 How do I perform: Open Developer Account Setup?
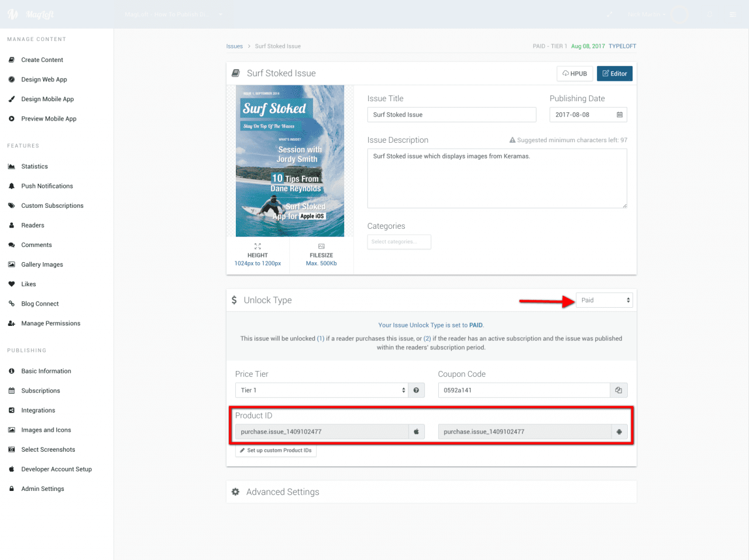pos(56,469)
